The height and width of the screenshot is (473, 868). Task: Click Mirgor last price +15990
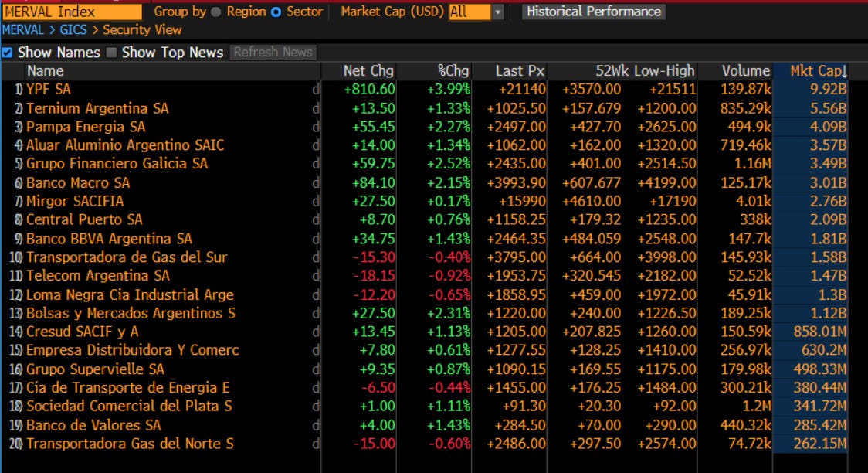[522, 201]
